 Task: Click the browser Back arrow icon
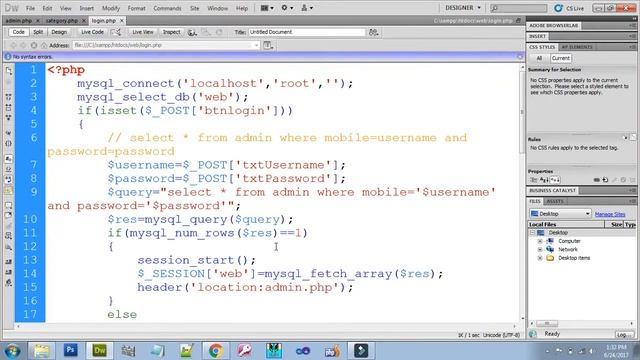pos(13,45)
